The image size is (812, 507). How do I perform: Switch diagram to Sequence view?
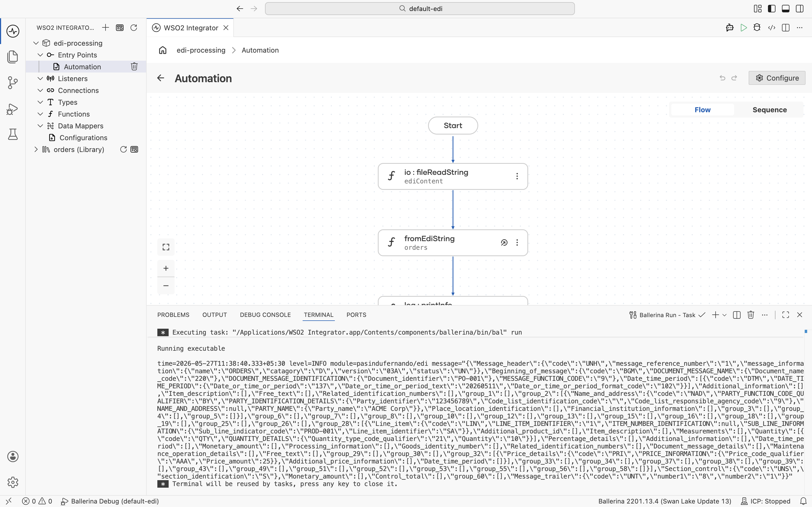pos(769,110)
